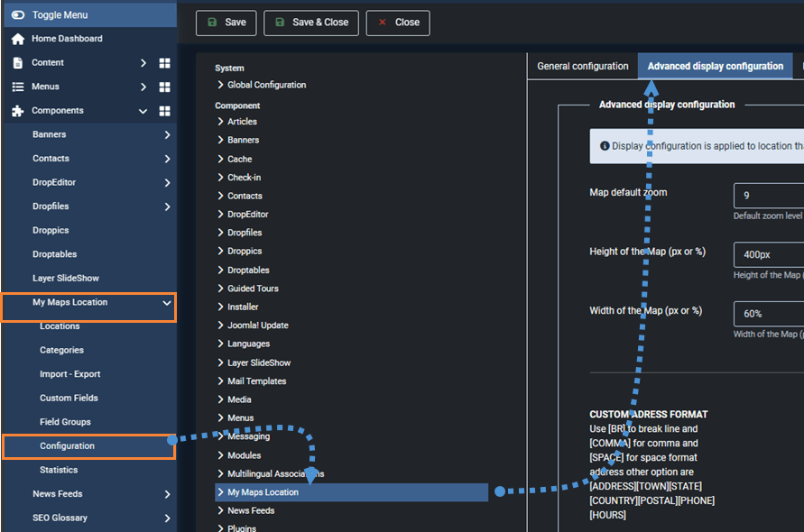This screenshot has width=804, height=532.
Task: Expand the Banners submenu arrow
Action: coord(167,135)
